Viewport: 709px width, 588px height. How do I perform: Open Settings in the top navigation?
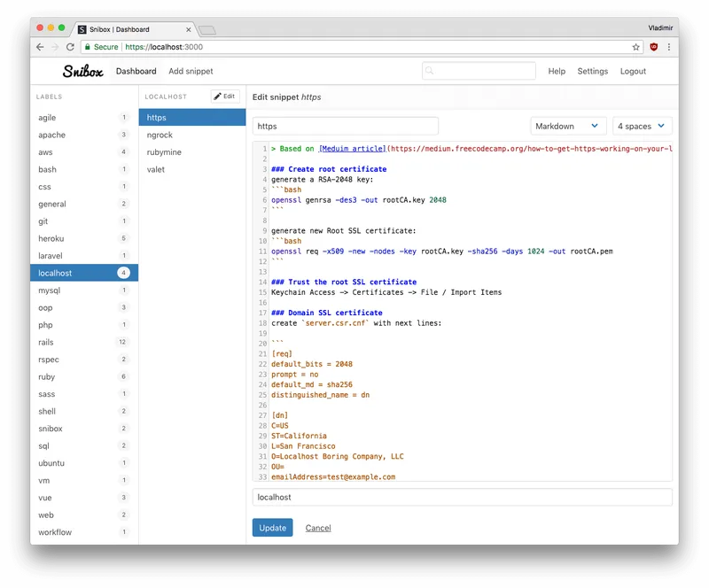point(592,72)
